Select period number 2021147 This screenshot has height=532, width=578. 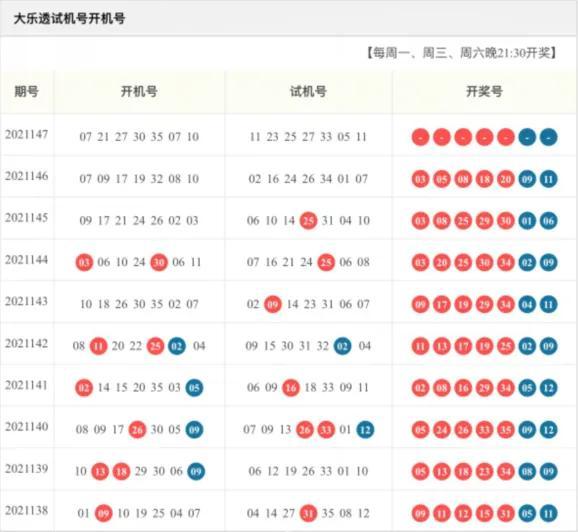(27, 134)
